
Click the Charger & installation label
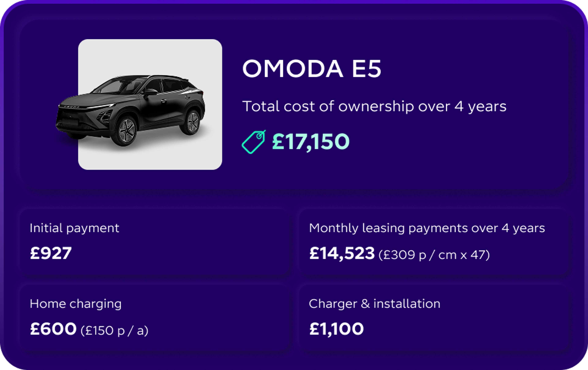375,304
